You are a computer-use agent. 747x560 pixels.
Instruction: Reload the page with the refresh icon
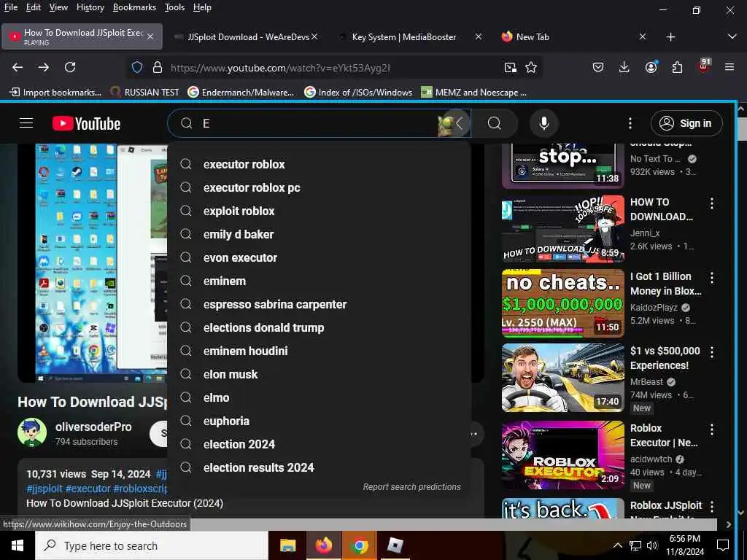(x=70, y=68)
